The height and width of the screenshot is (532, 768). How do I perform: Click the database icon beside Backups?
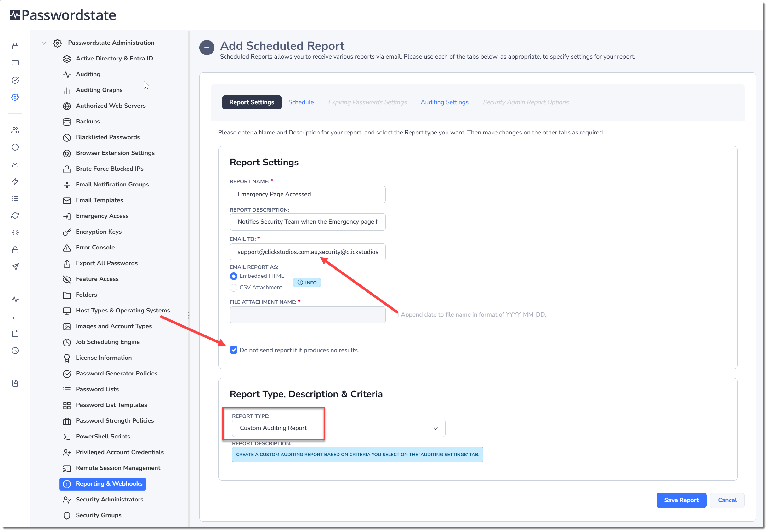[67, 122]
